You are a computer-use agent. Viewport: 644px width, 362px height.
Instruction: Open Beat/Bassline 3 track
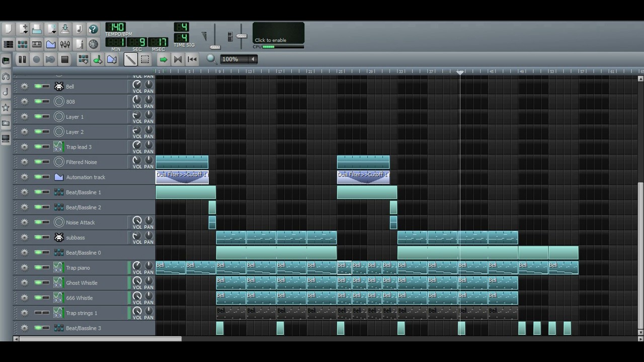coord(91,328)
